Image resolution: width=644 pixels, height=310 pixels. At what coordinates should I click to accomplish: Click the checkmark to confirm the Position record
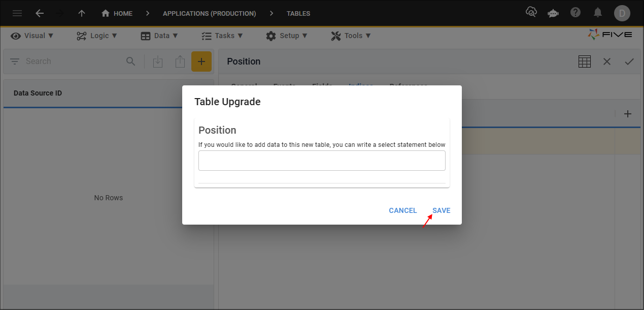coord(629,61)
